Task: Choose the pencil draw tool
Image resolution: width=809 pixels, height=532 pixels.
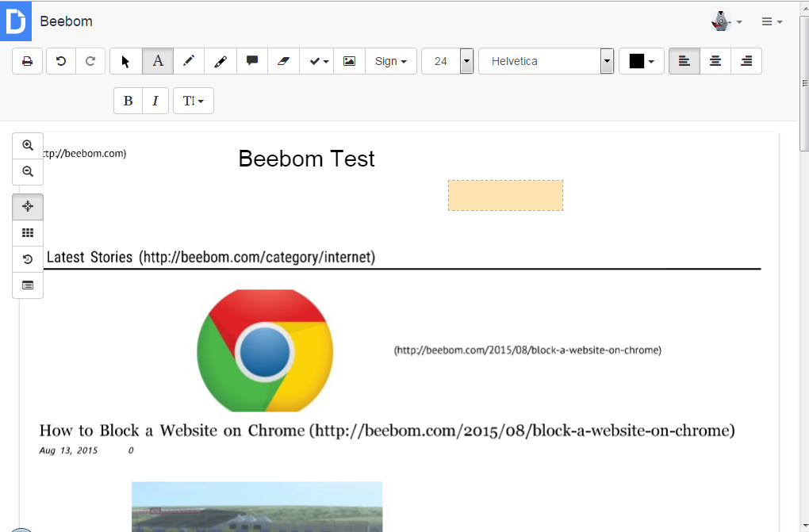Action: click(x=189, y=61)
